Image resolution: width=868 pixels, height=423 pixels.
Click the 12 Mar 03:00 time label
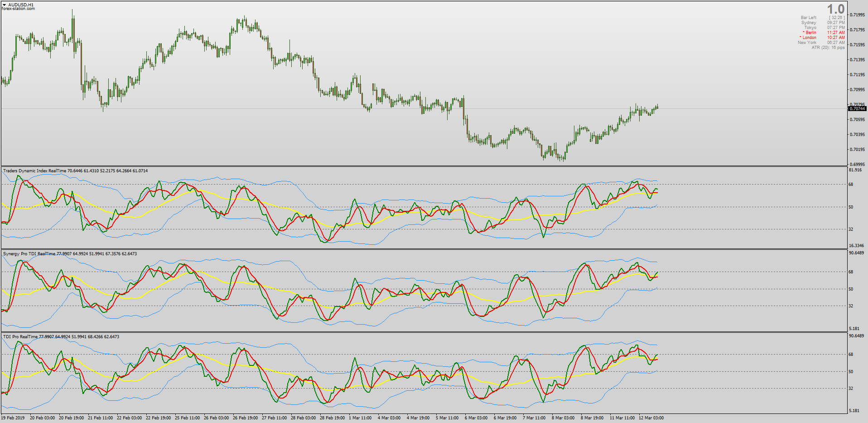click(x=651, y=418)
